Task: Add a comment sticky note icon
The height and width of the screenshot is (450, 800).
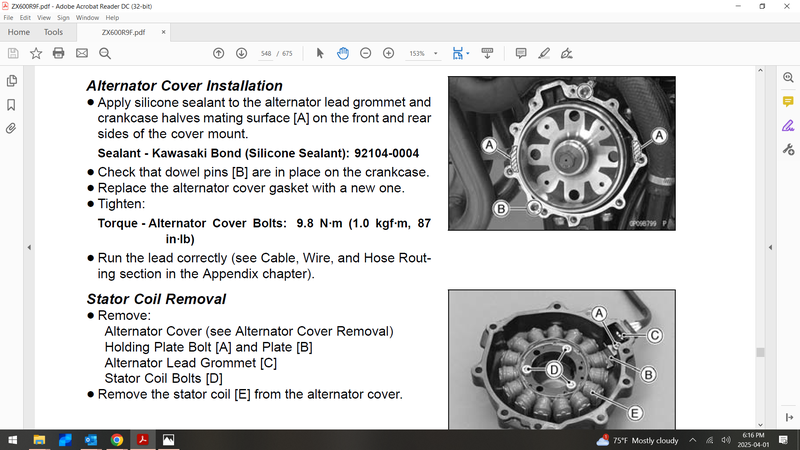Action: pos(521,53)
